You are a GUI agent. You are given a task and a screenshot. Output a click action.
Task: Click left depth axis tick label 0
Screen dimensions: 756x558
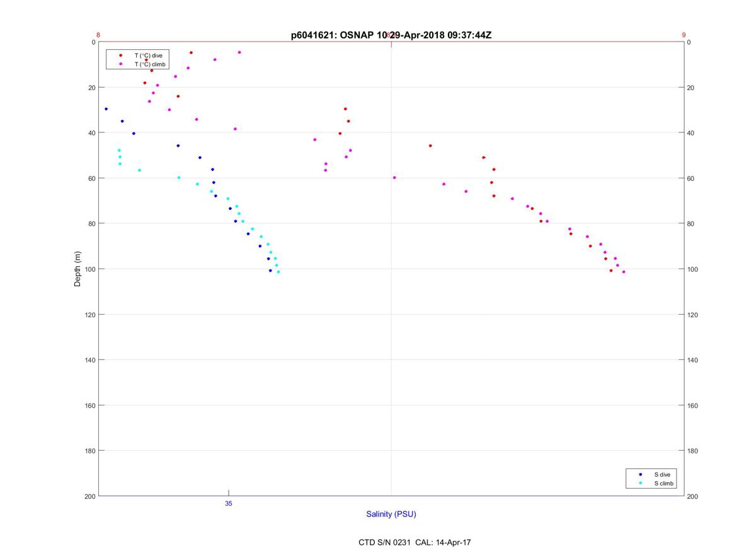tap(93, 42)
